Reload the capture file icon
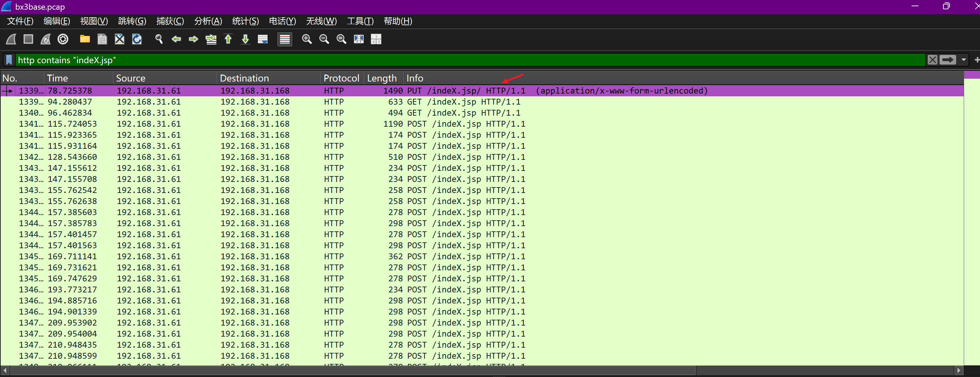Screen dimensions: 980x377 137,39
